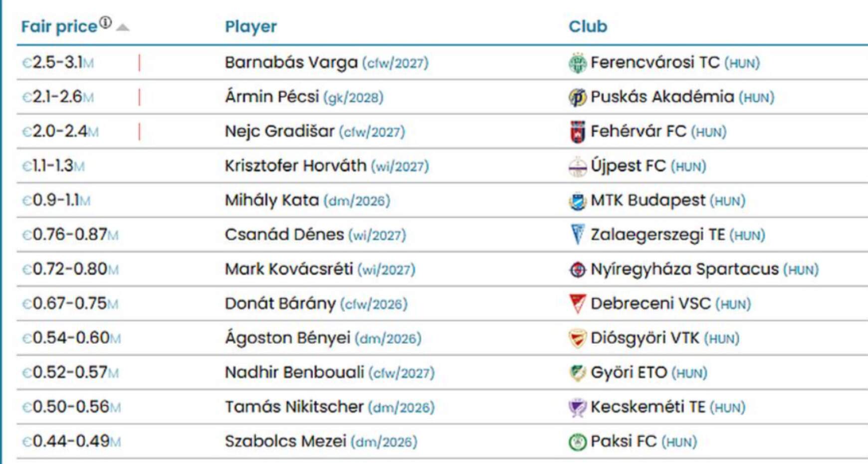Click the Zalaegerszegi TE club crest icon
The width and height of the screenshot is (868, 464).
[577, 235]
